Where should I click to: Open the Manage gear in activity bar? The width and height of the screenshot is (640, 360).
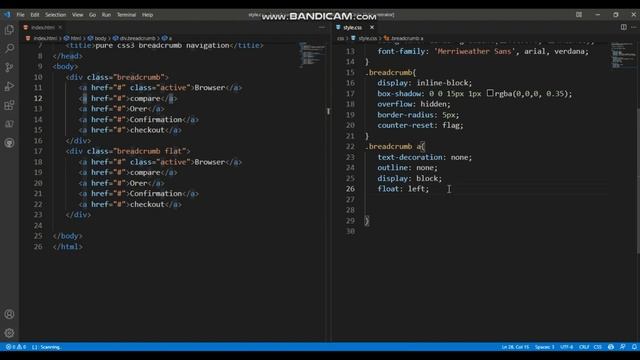(x=9, y=333)
